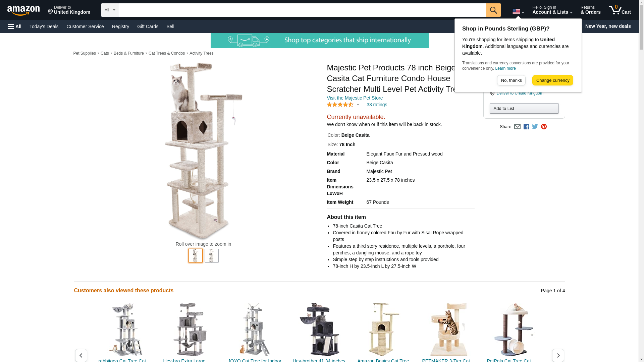The height and width of the screenshot is (362, 644).
Task: Select the second product thumbnail image
Action: pyautogui.click(x=212, y=256)
